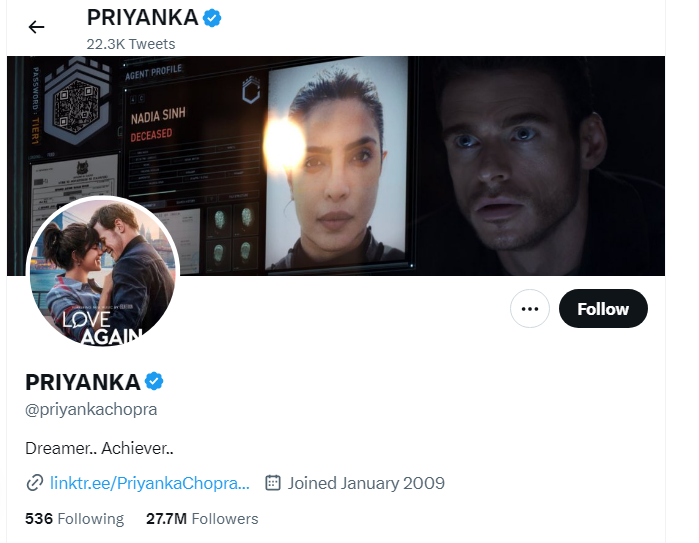
Task: Click the back arrow icon
Action: pos(37,27)
